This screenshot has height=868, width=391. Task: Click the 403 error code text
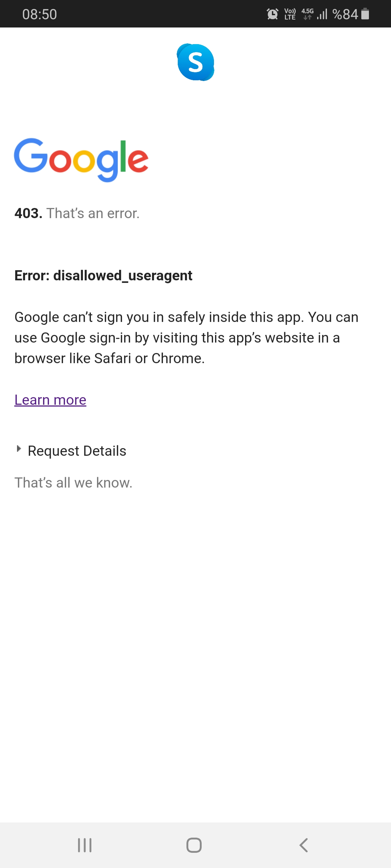coord(28,213)
